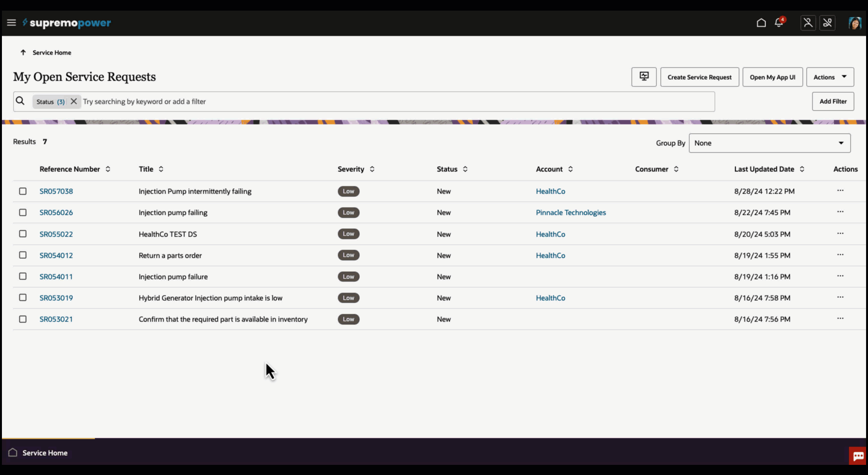Image resolution: width=868 pixels, height=475 pixels.
Task: Check the checkbox for SR057038
Action: tap(23, 191)
